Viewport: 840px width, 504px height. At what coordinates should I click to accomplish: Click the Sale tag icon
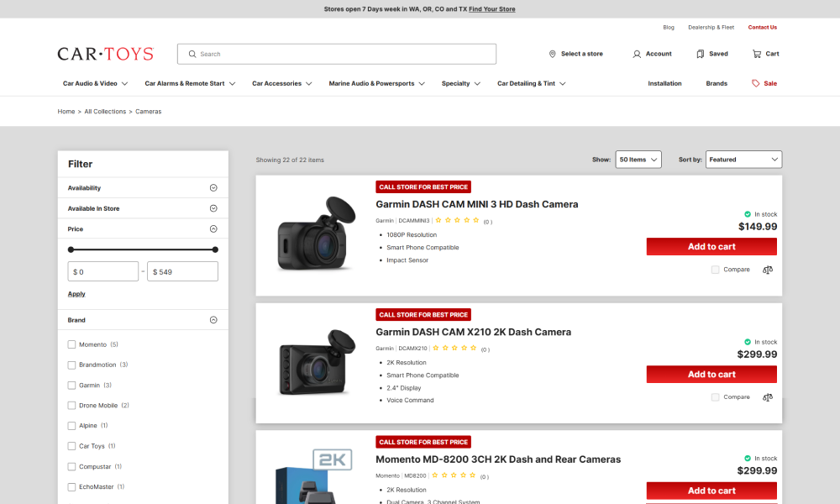[x=755, y=84]
